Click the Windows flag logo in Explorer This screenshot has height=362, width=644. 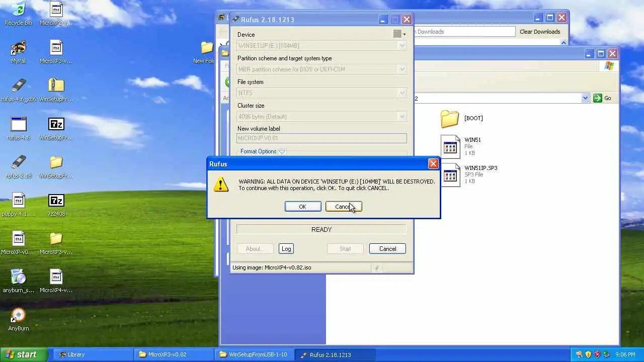pos(609,66)
